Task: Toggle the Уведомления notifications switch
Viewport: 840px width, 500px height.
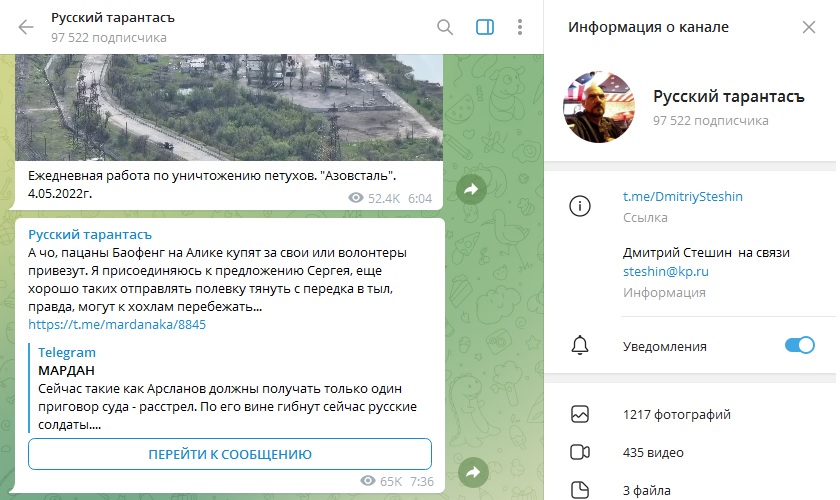Action: point(799,346)
